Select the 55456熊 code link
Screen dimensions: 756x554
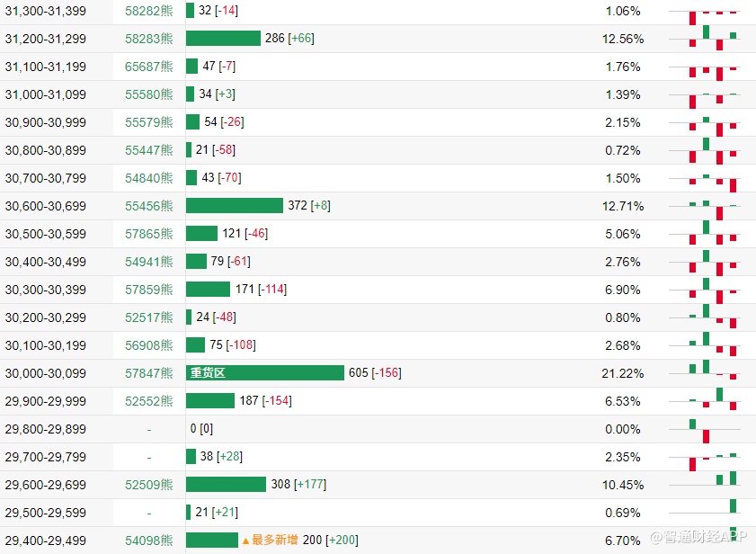(x=148, y=206)
